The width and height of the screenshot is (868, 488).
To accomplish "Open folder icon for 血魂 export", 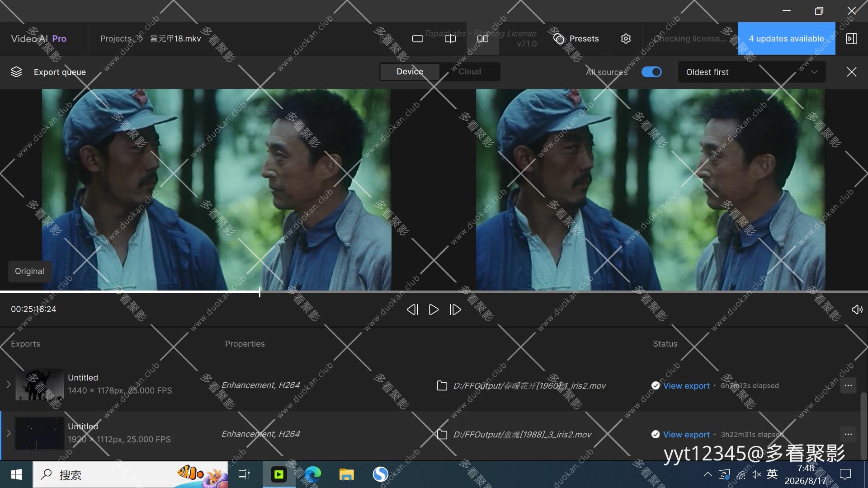I will tap(442, 434).
